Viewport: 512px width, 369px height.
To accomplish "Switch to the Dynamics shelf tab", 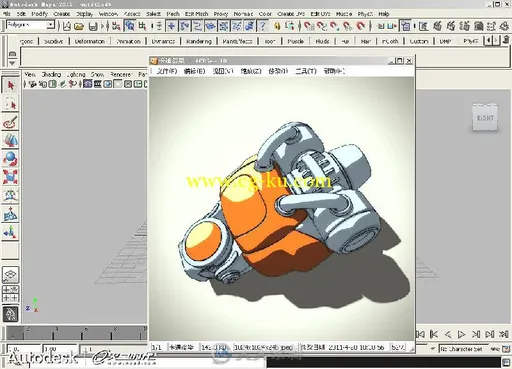I will click(163, 41).
